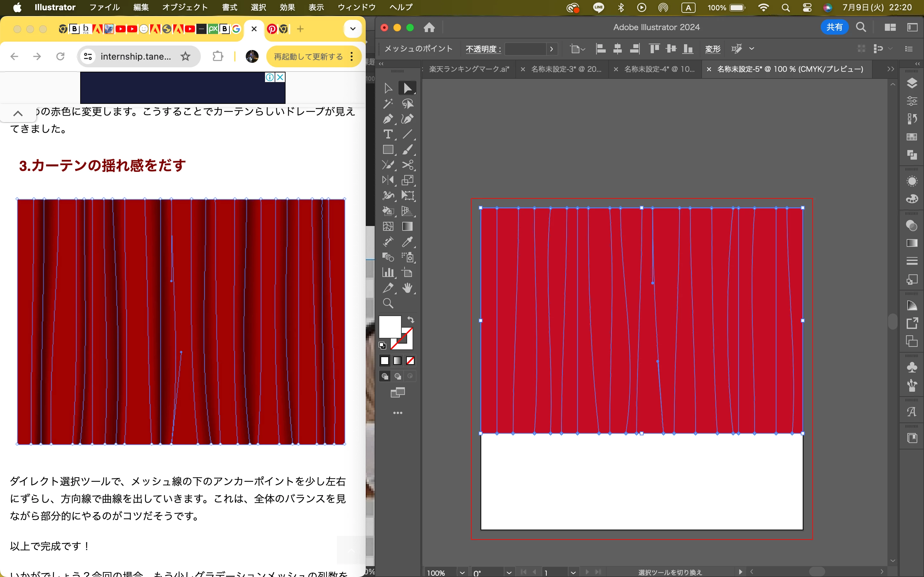This screenshot has height=577, width=924.
Task: Select the Type tool
Action: point(388,134)
